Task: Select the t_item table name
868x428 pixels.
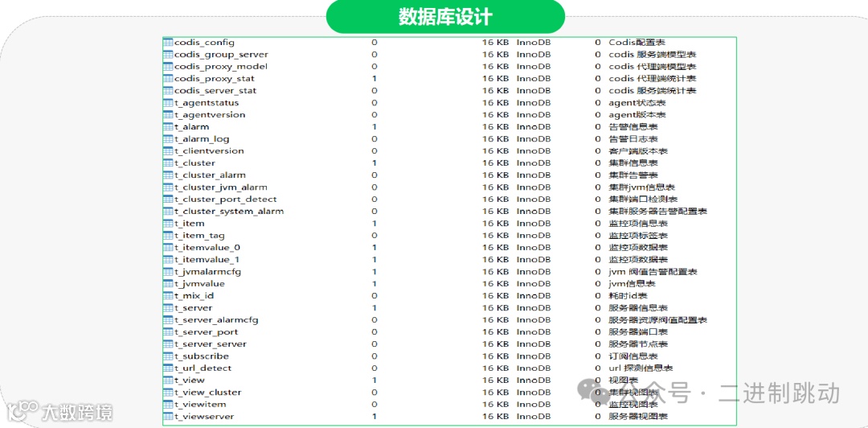Action: point(190,224)
